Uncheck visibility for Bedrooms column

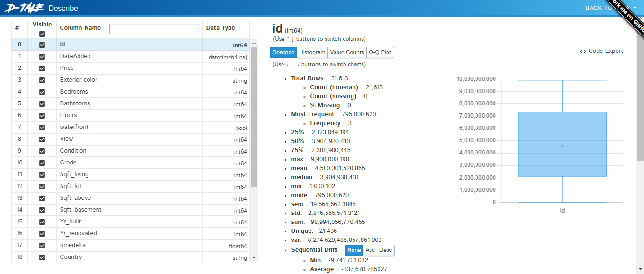coord(42,92)
